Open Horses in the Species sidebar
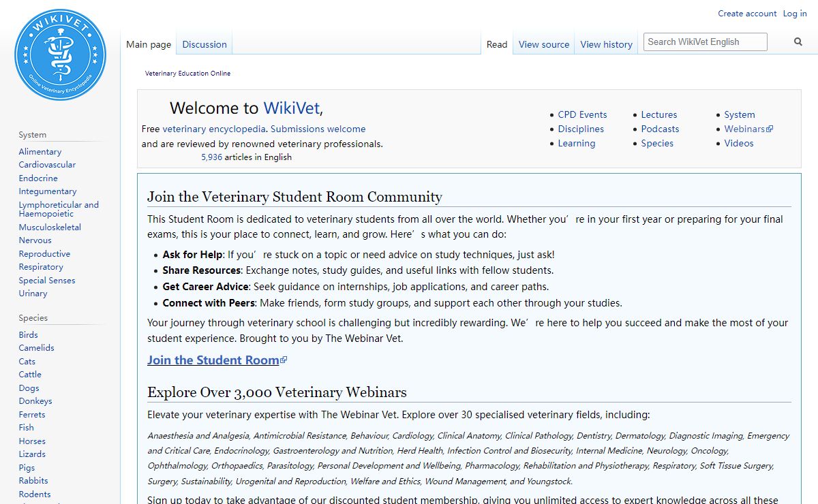Screen dimensions: 818x504 click(32, 441)
